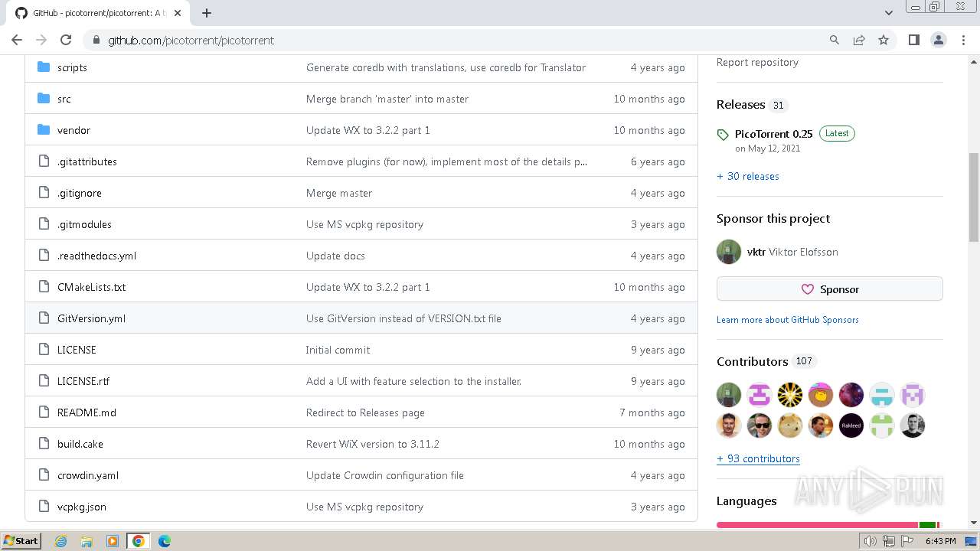View '+ 93 contributors' link
The height and width of the screenshot is (551, 980).
[758, 458]
